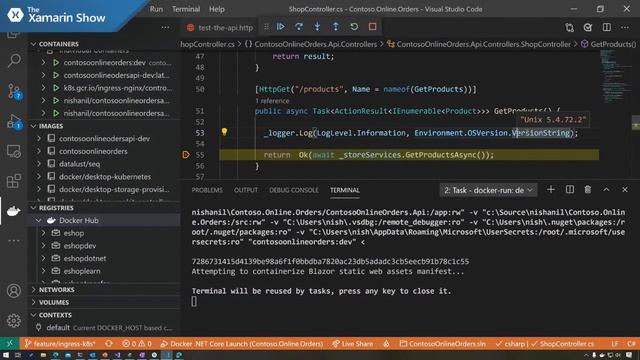Click the breakpoint arrow on line 55
The image size is (640, 360).
tap(186, 155)
